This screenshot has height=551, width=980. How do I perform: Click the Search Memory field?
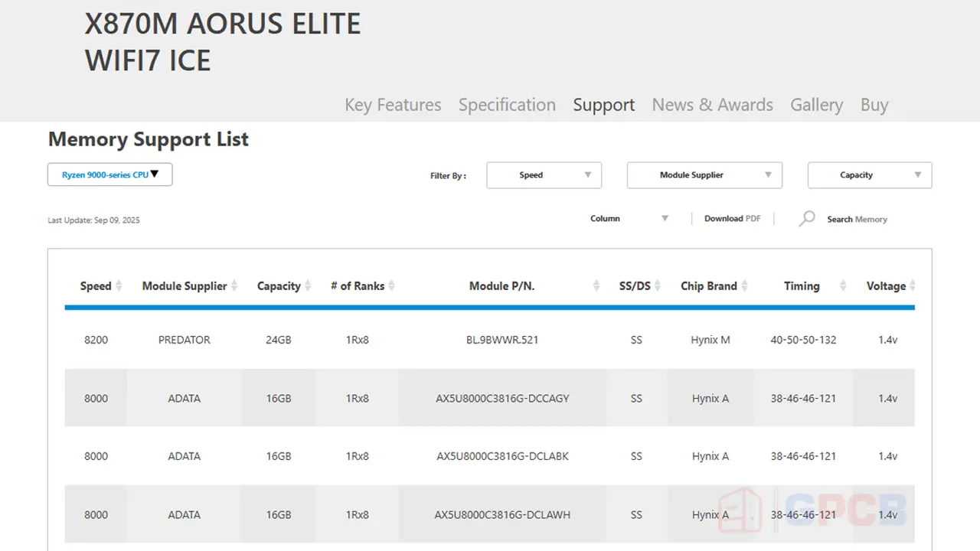(x=857, y=220)
